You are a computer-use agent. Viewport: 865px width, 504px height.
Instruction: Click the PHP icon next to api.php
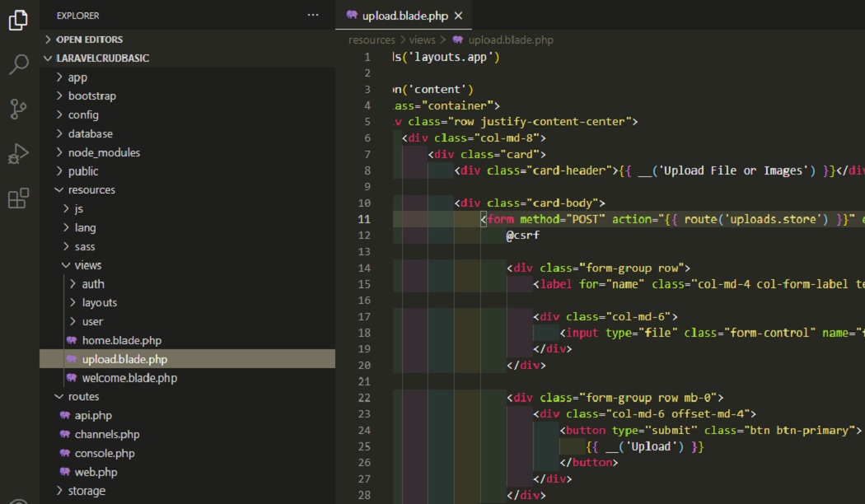point(65,415)
